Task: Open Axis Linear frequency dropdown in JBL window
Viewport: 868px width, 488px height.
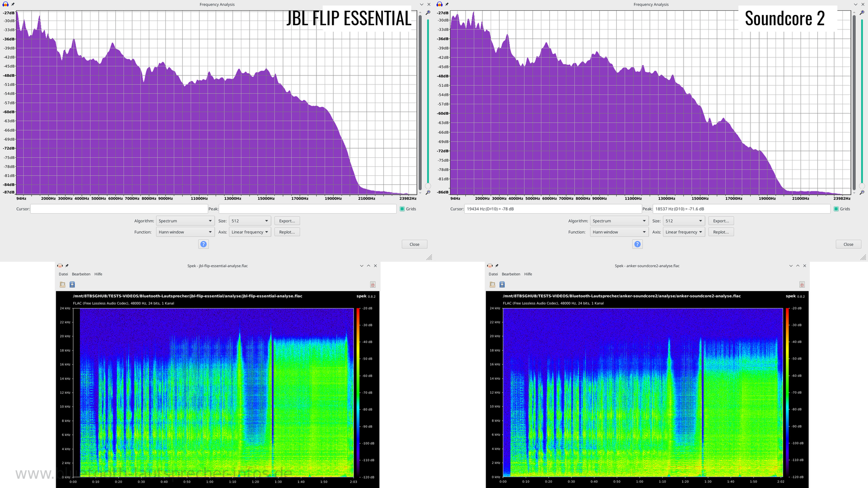Action: tap(250, 232)
